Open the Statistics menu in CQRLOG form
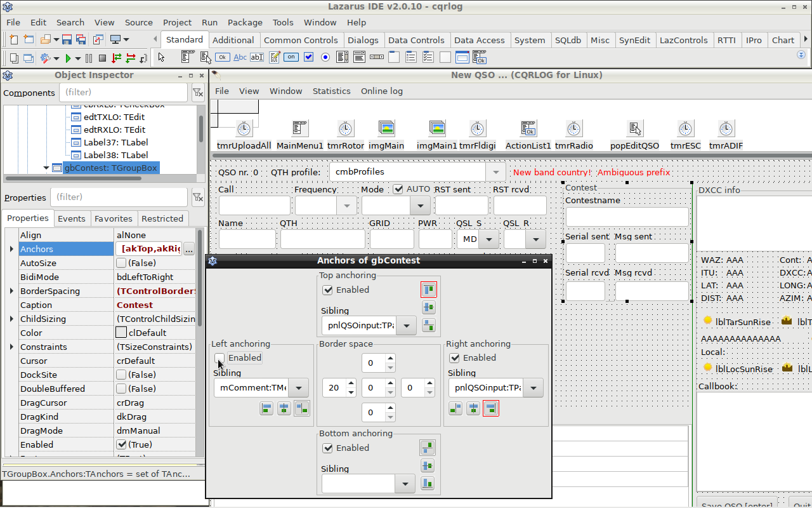The image size is (812, 508). (331, 91)
